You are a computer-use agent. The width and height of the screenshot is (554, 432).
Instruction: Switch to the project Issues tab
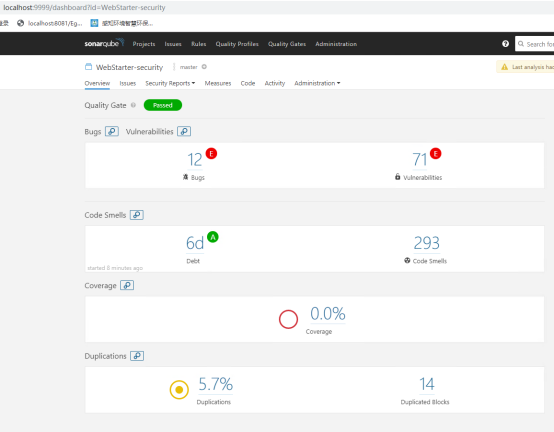(x=128, y=83)
